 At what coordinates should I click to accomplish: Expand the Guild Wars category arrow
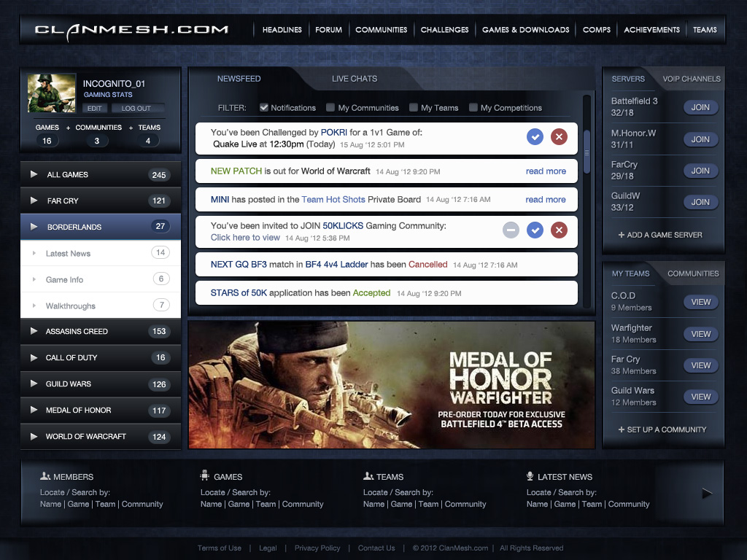click(34, 384)
